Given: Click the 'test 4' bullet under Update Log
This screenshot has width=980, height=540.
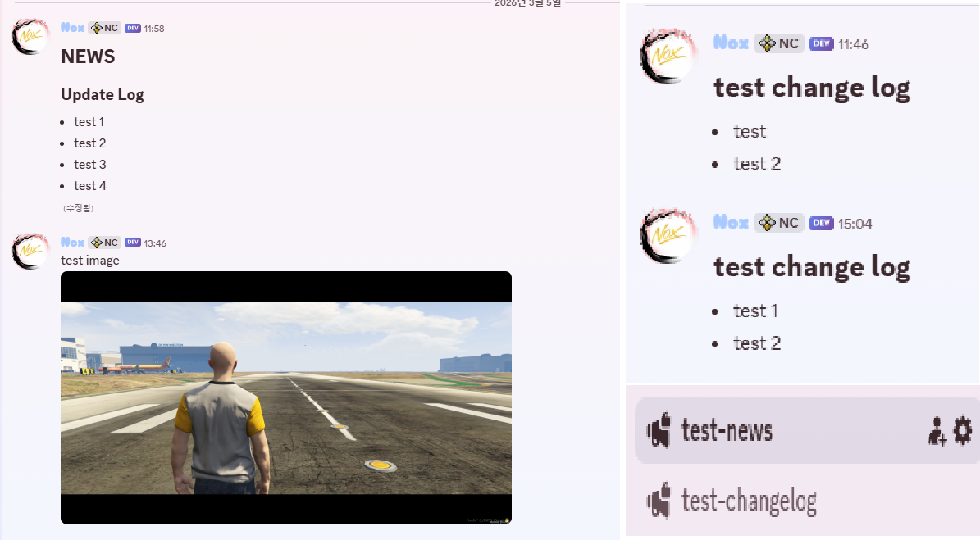Looking at the screenshot, I should point(90,185).
